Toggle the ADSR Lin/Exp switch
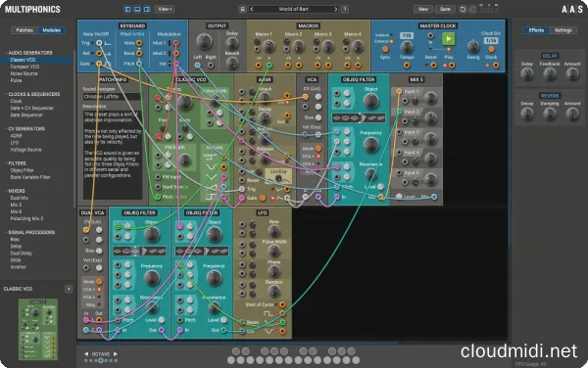This screenshot has height=368, width=588. [x=278, y=179]
